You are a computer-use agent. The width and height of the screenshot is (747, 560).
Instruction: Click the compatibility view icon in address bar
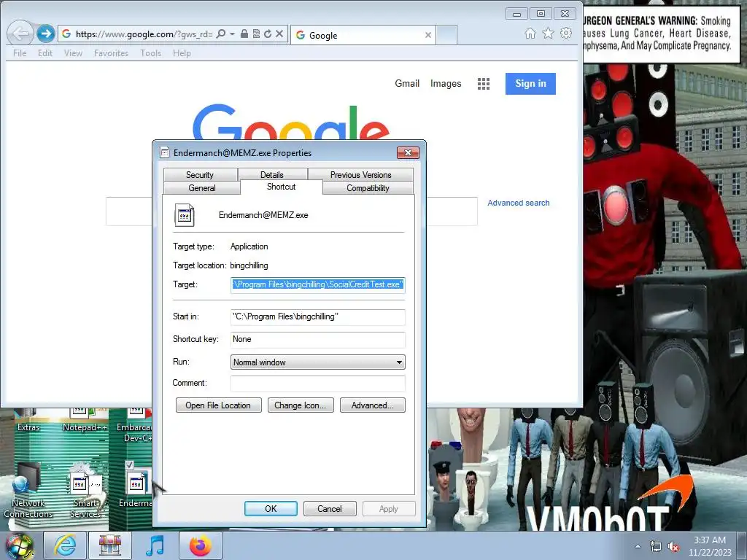tap(256, 34)
